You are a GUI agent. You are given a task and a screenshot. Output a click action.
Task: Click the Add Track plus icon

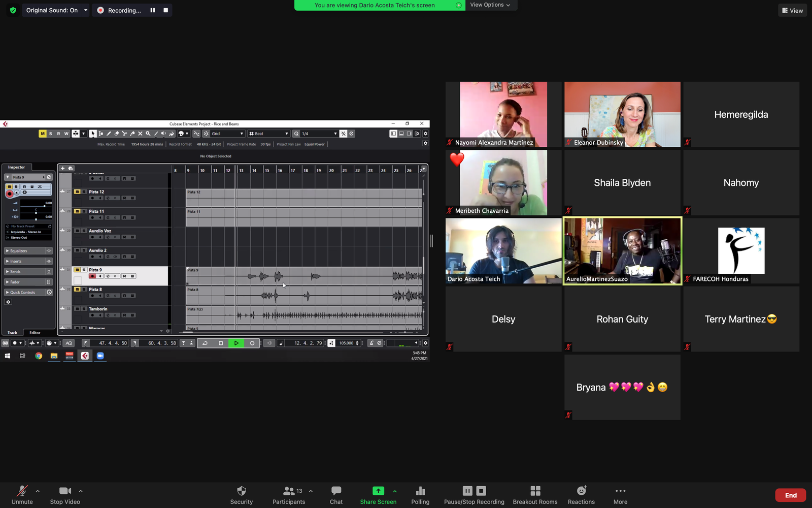63,168
